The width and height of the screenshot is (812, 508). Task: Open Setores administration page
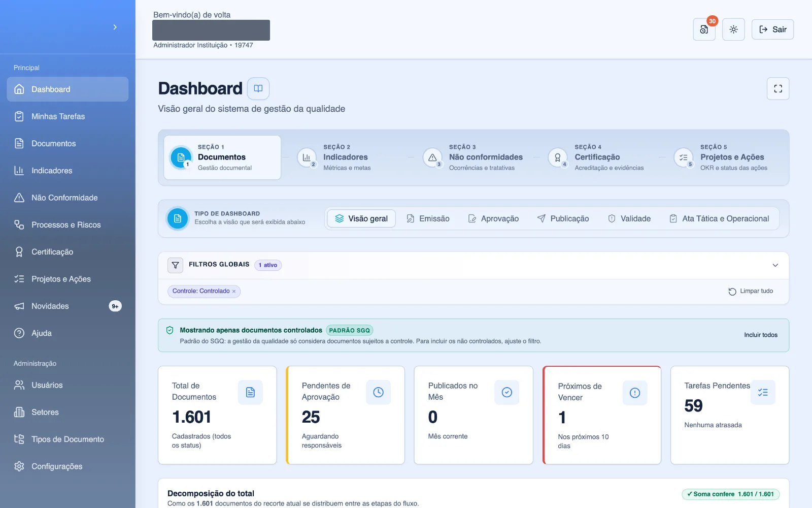(67, 412)
